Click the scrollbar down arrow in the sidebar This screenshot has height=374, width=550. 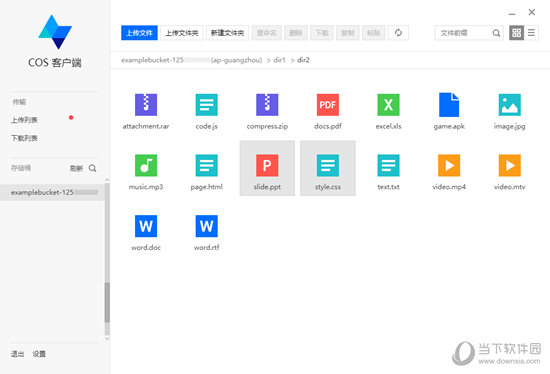click(x=107, y=339)
